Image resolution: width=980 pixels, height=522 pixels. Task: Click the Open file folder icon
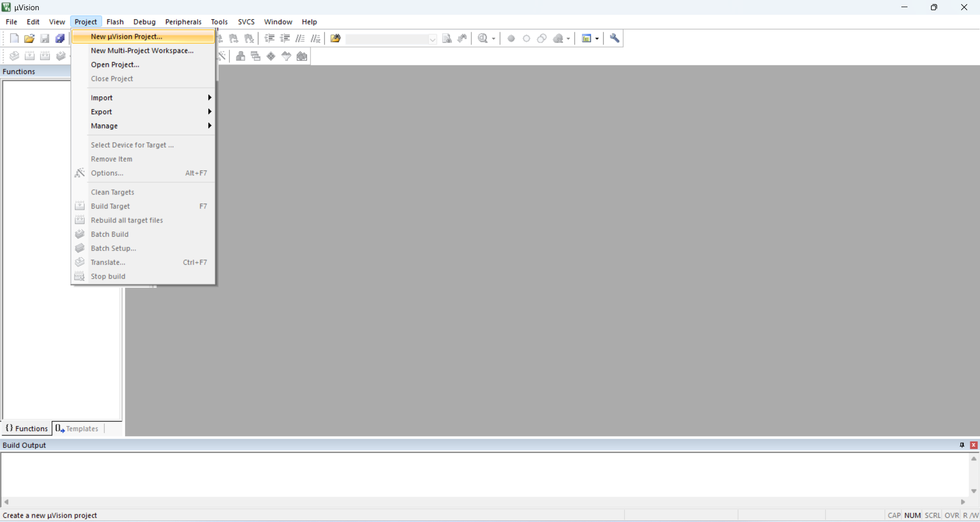click(x=30, y=38)
